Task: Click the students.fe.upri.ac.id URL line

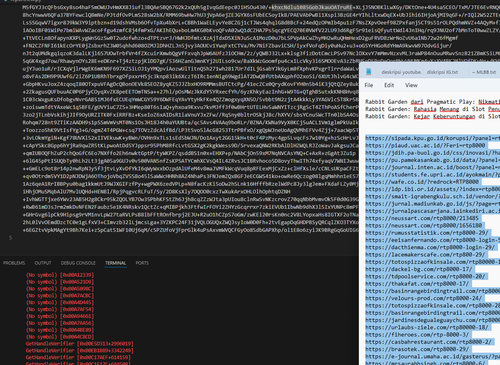Action: click(432, 175)
